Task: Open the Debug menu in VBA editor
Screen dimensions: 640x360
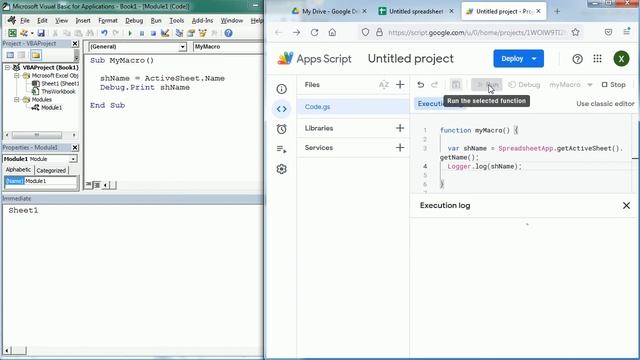Action: 134,20
